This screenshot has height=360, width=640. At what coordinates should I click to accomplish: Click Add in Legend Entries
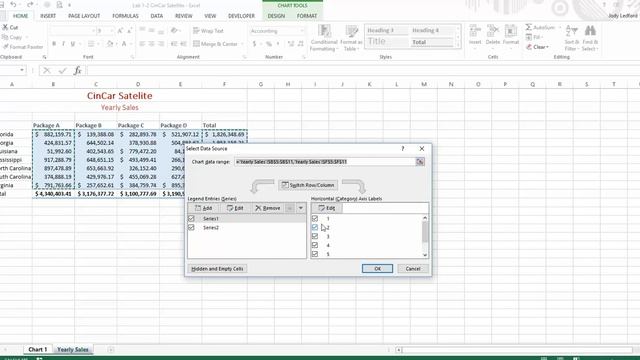[x=204, y=208]
